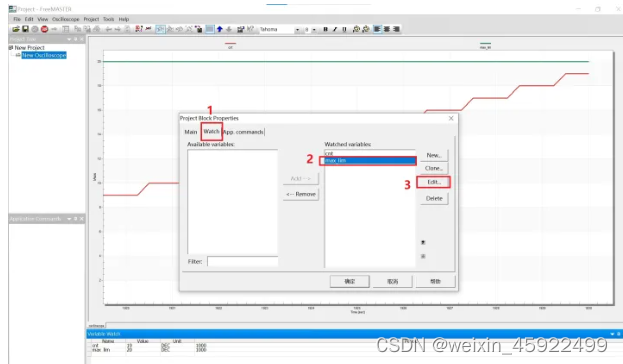Switch to the Main tab in dialog
This screenshot has height=364, width=623.
(x=191, y=132)
